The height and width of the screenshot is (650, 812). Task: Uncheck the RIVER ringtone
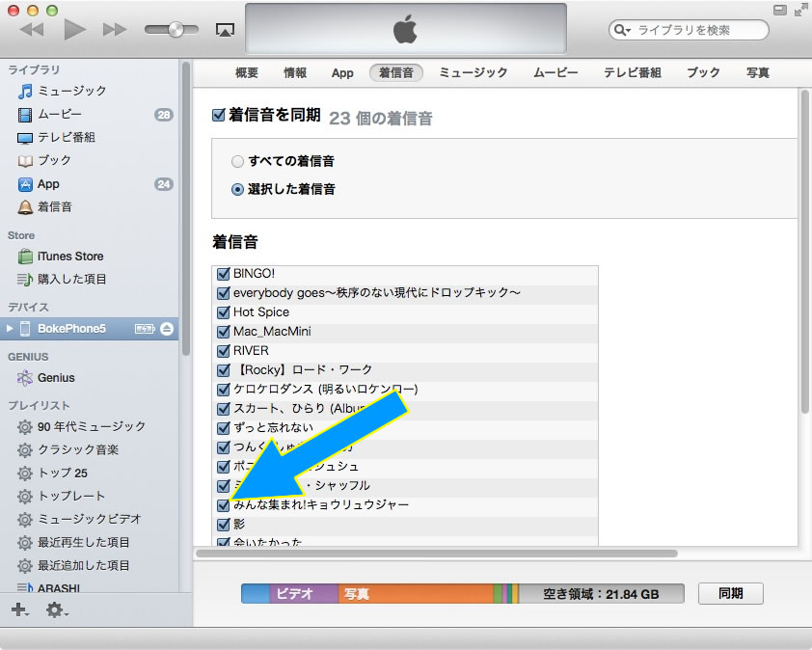click(x=223, y=351)
